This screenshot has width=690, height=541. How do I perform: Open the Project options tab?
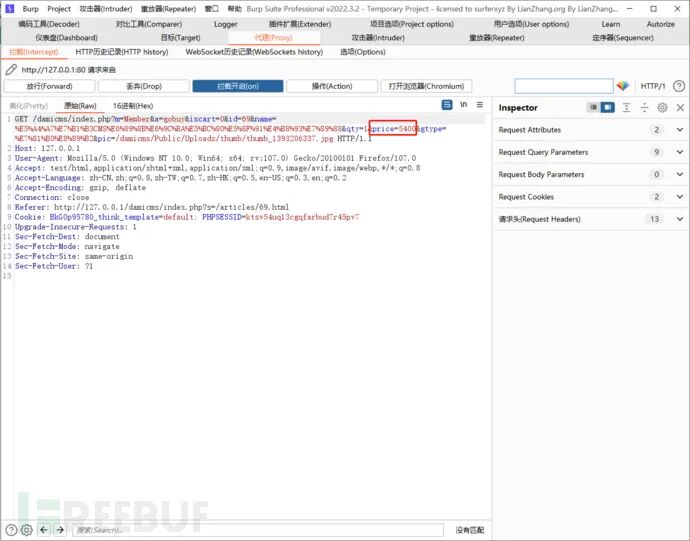point(411,24)
